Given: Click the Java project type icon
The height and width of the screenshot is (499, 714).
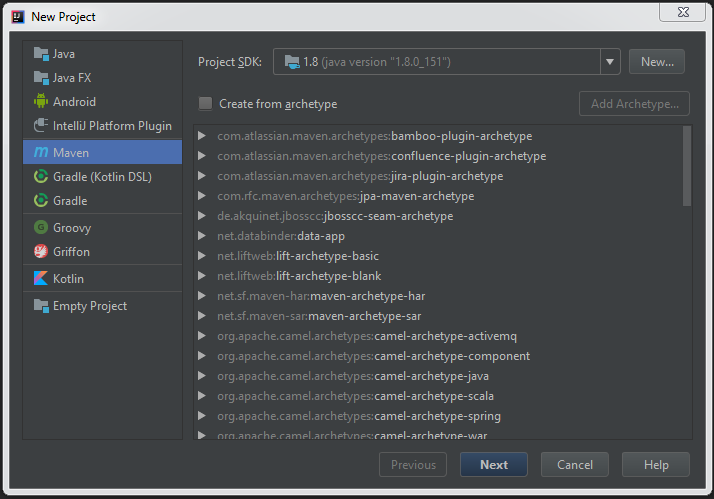Looking at the screenshot, I should (41, 54).
